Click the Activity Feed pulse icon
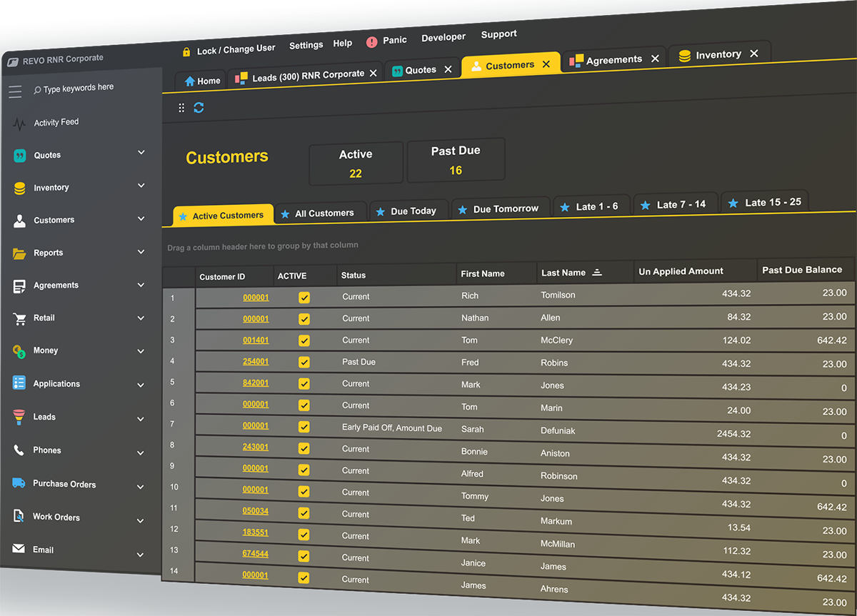Screen dimensions: 857x616 (x=19, y=124)
